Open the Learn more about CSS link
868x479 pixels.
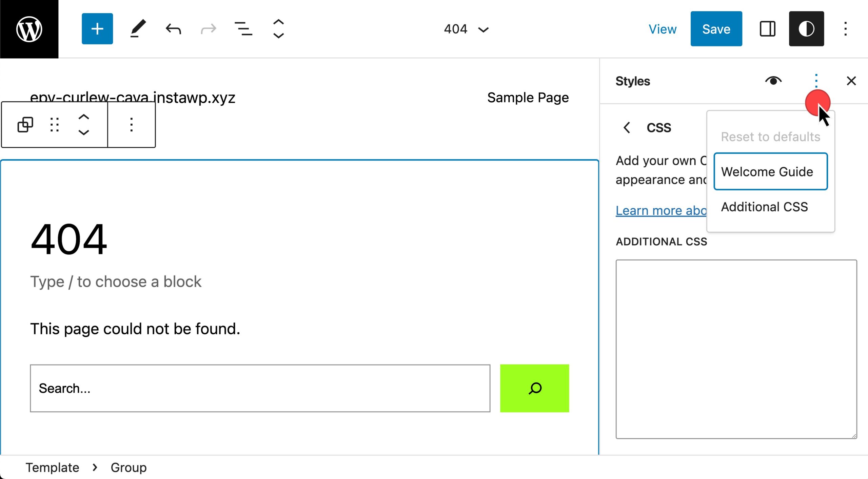(x=661, y=210)
